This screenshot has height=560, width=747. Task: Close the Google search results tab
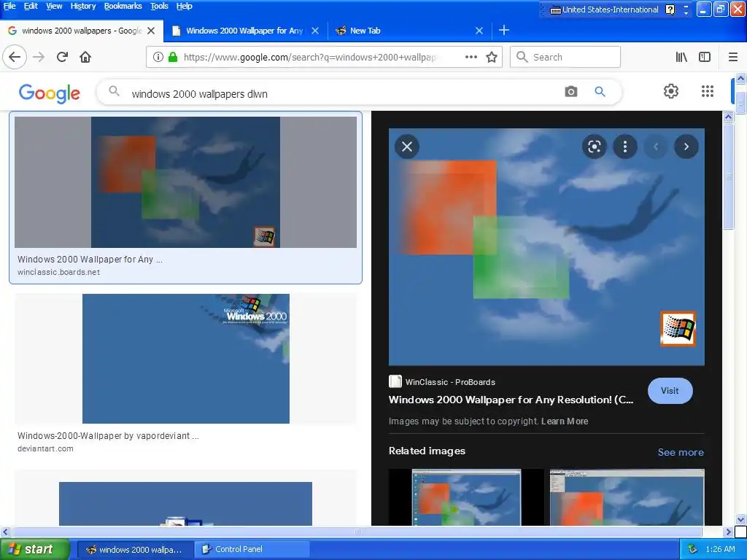(151, 31)
